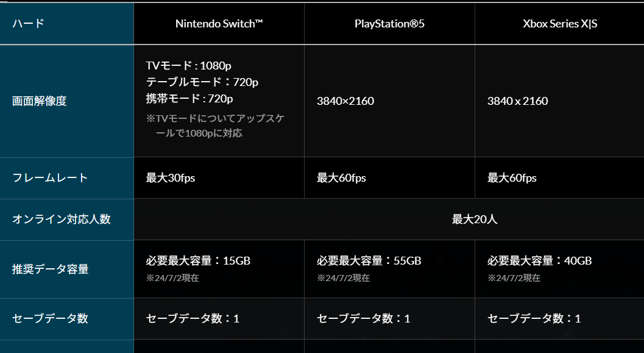Click 3840×2160 in the PlayStation®5 column
The width and height of the screenshot is (644, 353).
coord(345,101)
